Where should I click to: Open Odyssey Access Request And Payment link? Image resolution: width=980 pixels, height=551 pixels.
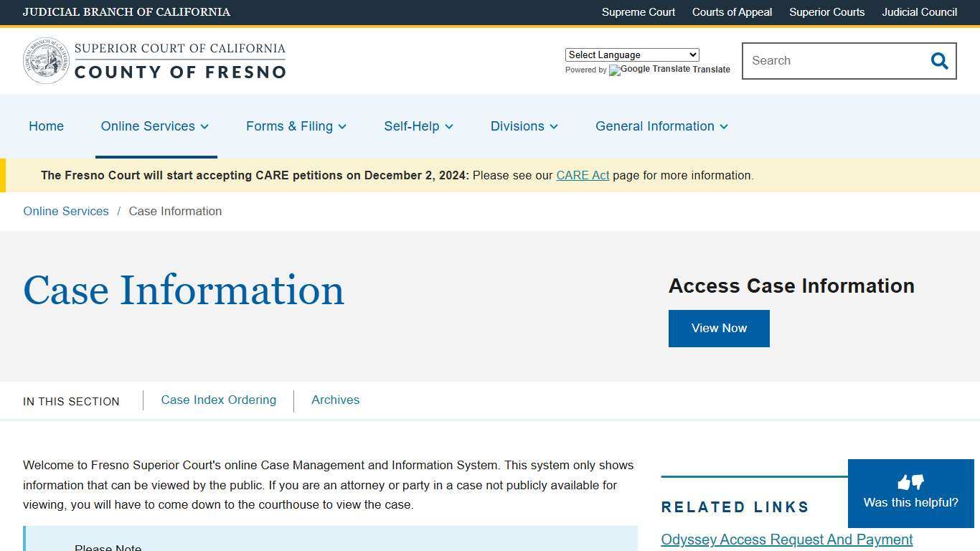(786, 540)
